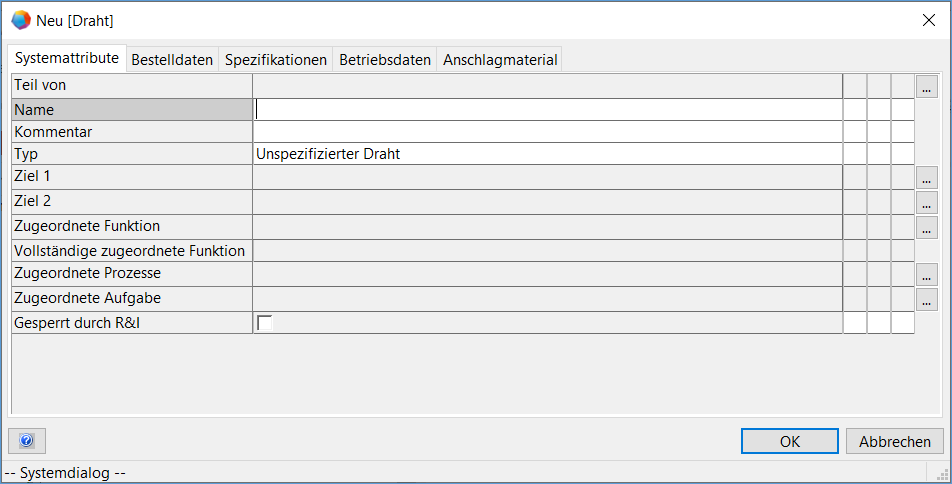Image resolution: width=952 pixels, height=484 pixels.
Task: Open the Betriebsdaten tab
Action: tap(385, 60)
